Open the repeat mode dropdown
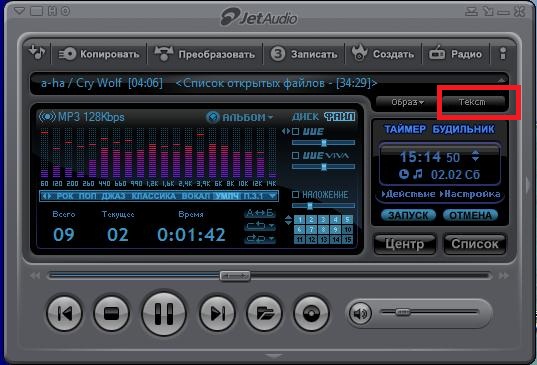This screenshot has height=365, width=537. coord(260,226)
